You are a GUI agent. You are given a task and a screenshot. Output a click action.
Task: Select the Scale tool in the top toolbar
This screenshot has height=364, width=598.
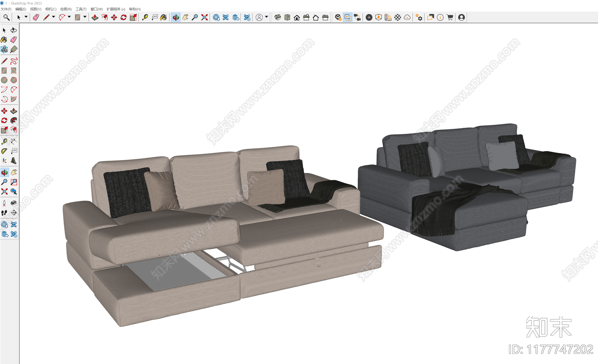133,17
